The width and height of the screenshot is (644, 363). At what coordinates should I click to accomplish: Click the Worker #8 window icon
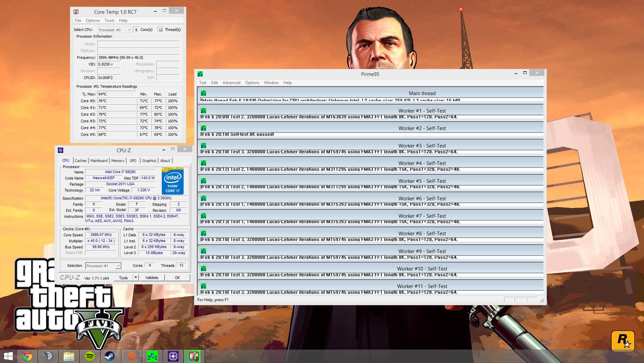point(203,233)
